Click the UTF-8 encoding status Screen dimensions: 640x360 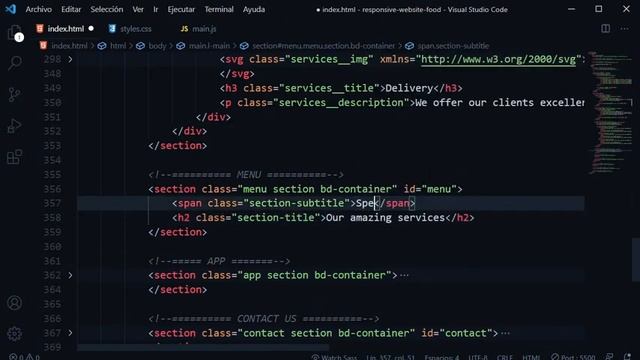(478, 357)
